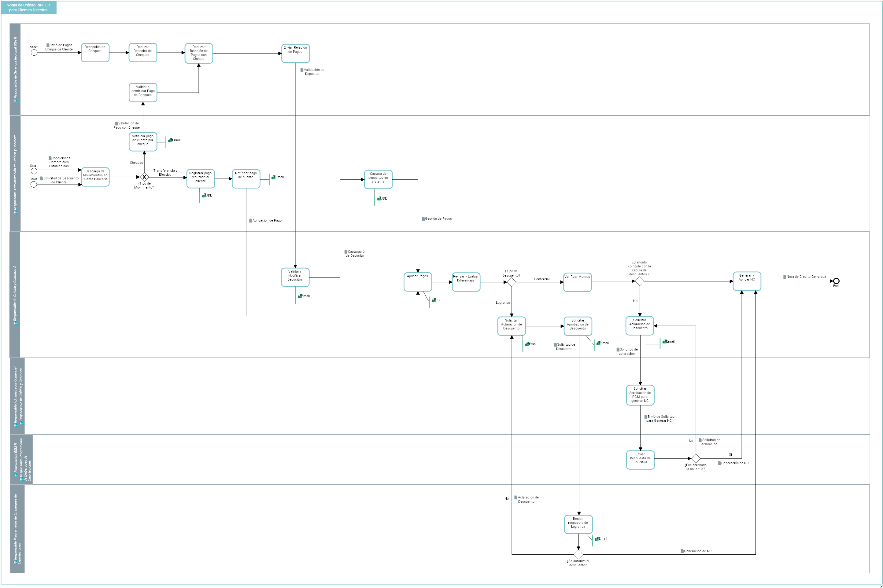
Task: Select the ¿Tipo de Descuento? gateway diamond
Action: click(512, 282)
